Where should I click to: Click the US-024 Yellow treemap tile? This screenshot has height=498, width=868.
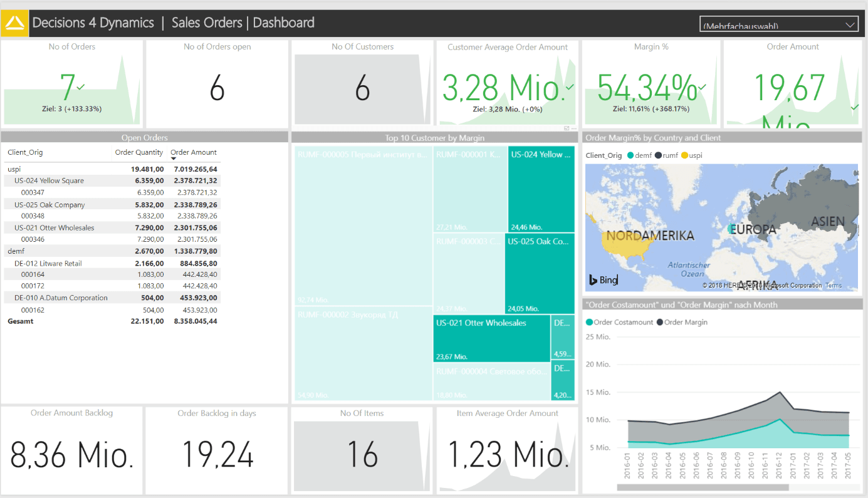pos(541,189)
